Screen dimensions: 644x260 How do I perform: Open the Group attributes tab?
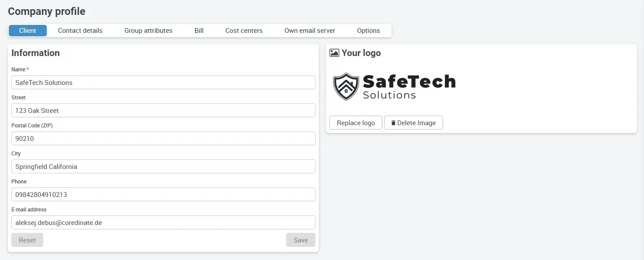(148, 30)
